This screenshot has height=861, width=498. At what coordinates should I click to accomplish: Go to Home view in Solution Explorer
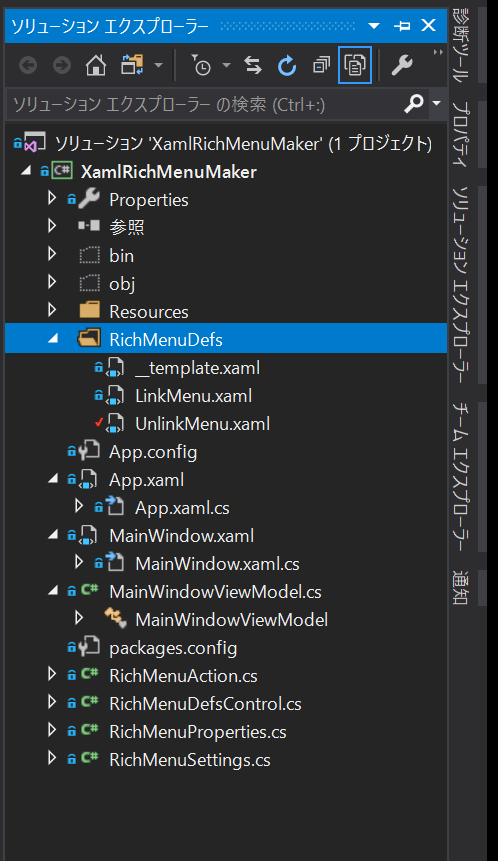click(96, 66)
